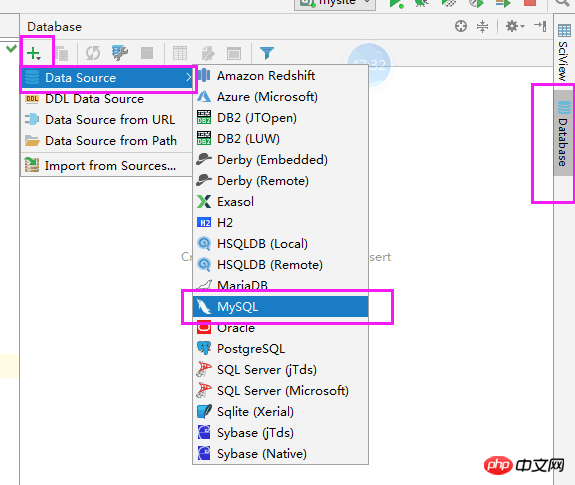Open the Console toolbar icon
The height and width of the screenshot is (485, 575).
point(234,54)
